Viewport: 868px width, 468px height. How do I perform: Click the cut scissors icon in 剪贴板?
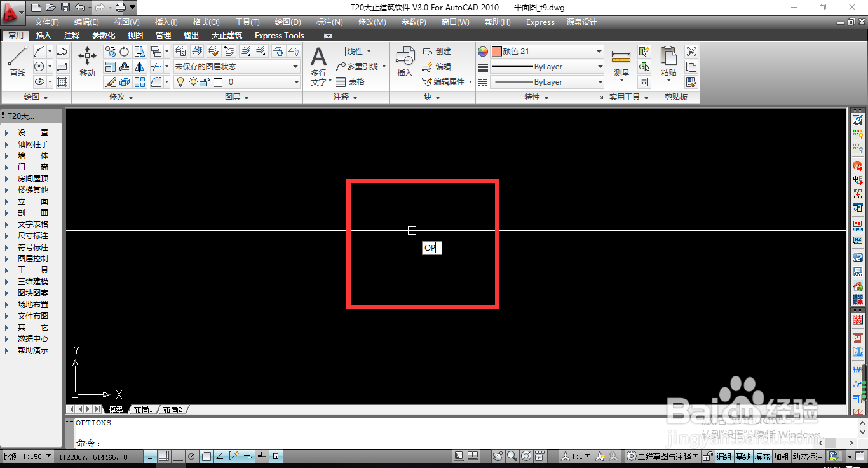point(691,52)
